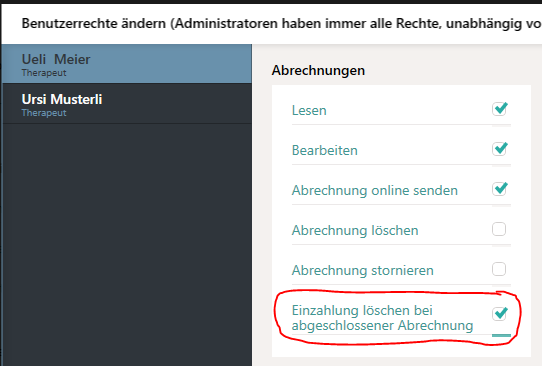Click the Einzahlung löschen bei abgeschlossener Abrechnung label

click(382, 318)
